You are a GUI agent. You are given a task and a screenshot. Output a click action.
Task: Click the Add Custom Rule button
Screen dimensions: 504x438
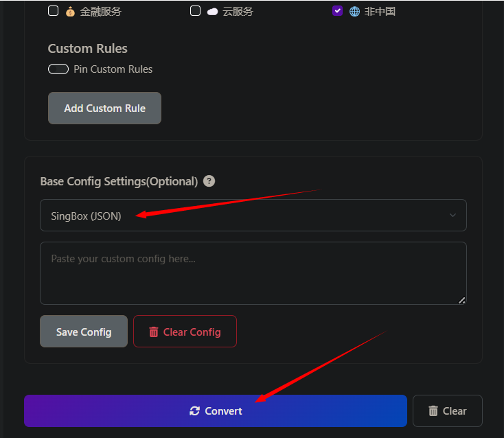[x=104, y=108]
